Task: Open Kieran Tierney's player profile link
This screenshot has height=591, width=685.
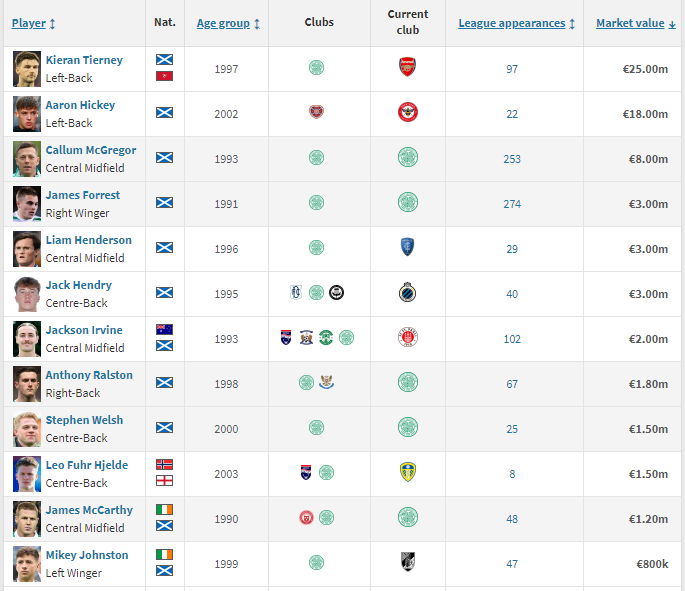Action: pyautogui.click(x=84, y=60)
